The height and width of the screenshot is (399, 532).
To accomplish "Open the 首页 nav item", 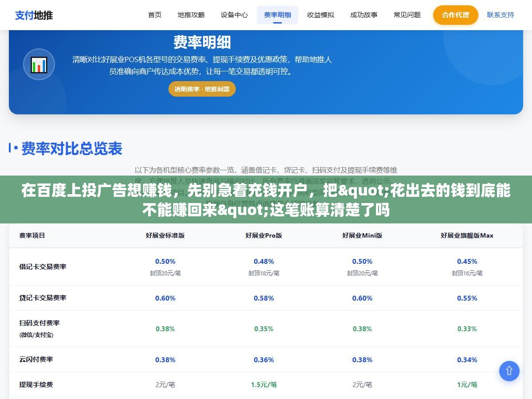I will click(x=155, y=15).
